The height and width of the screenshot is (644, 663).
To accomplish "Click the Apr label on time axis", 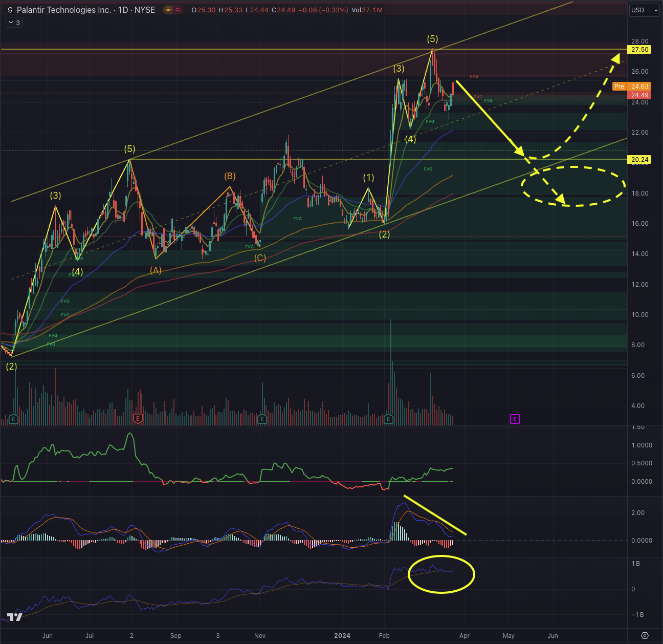I will coord(465,636).
